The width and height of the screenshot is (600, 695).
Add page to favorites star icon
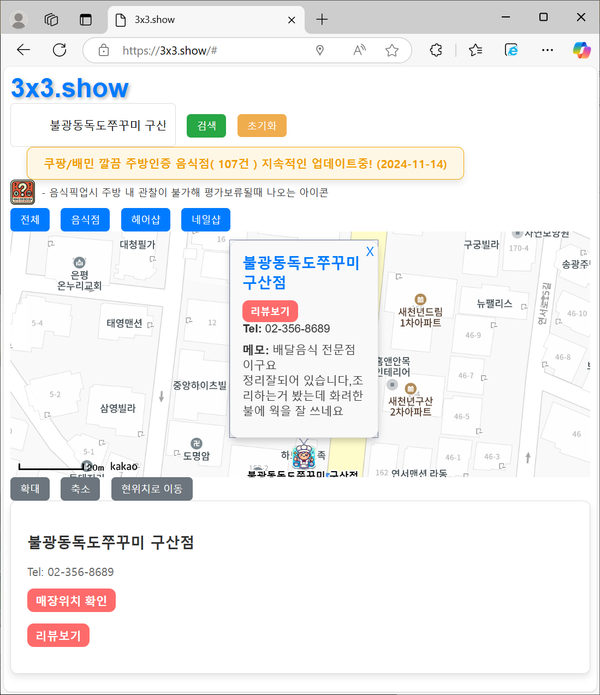tap(392, 50)
